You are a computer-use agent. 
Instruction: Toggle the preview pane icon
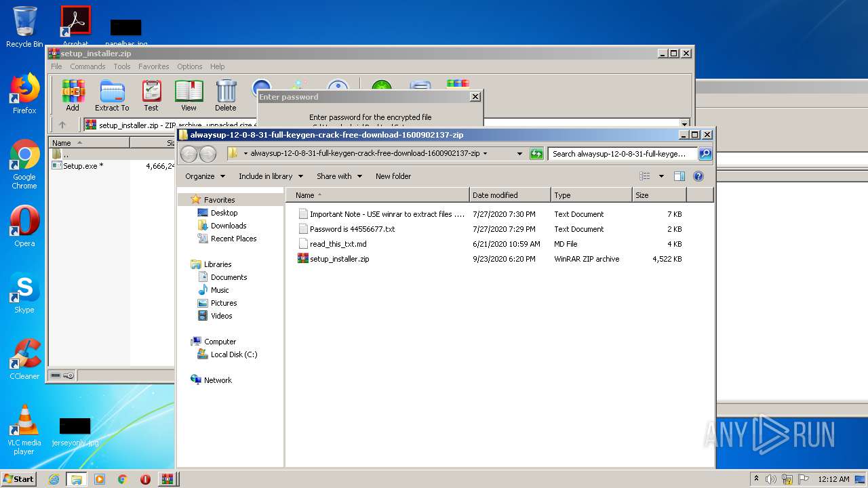679,176
